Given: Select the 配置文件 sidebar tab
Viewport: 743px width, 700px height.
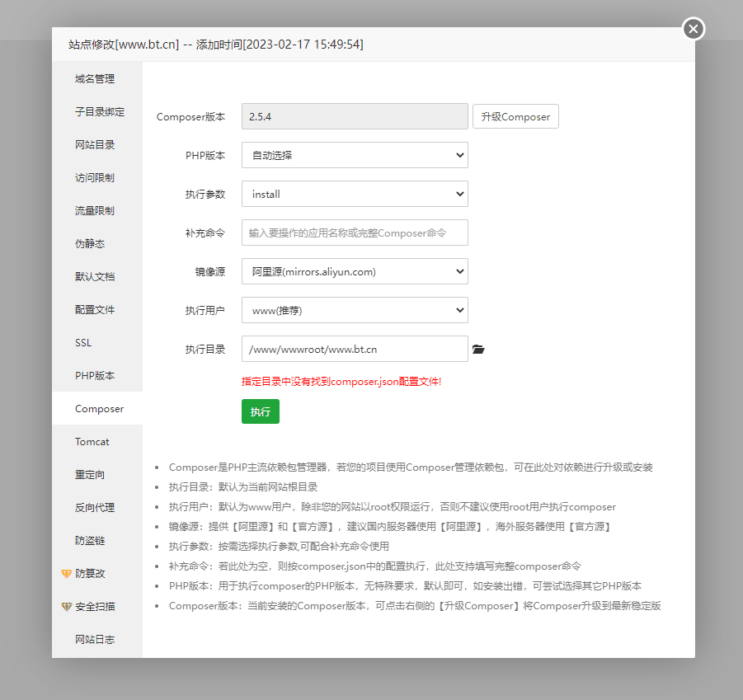Looking at the screenshot, I should pos(95,310).
